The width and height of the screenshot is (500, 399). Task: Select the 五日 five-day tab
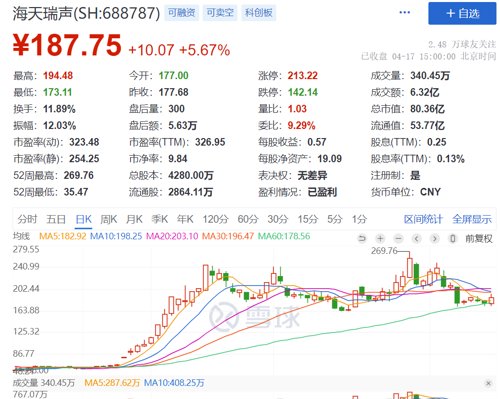[56, 219]
